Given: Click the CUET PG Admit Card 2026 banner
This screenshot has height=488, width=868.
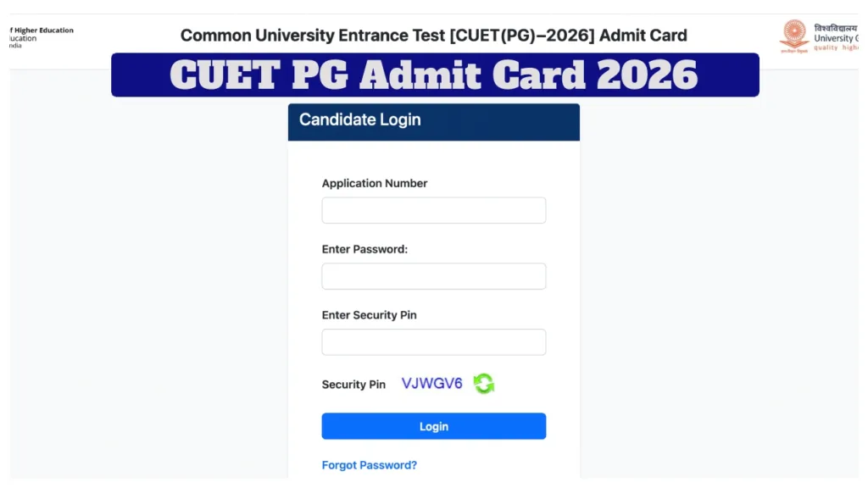Looking at the screenshot, I should tap(434, 75).
